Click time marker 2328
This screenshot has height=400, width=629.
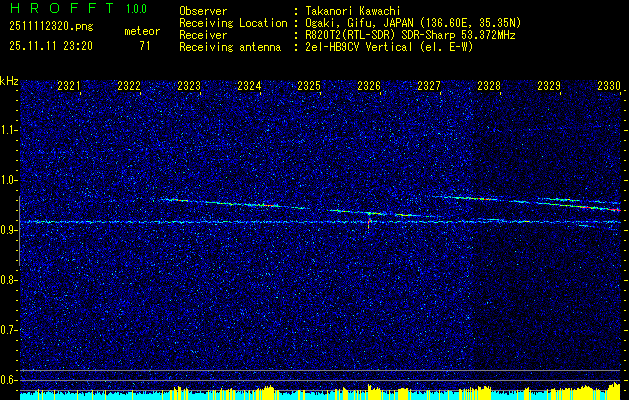489,85
